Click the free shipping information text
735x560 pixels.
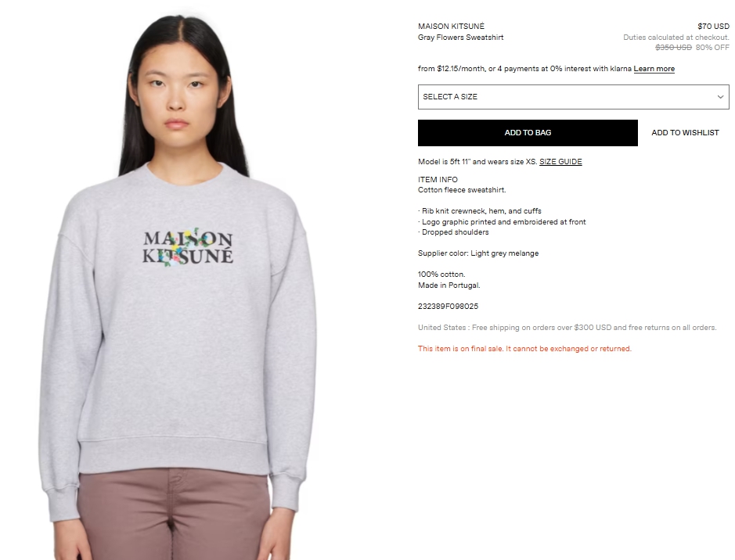point(567,327)
